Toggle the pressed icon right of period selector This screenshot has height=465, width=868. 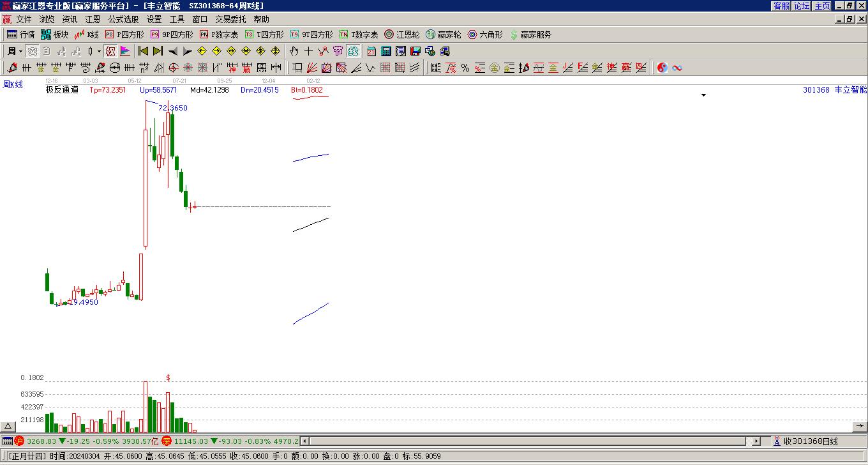tap(32, 51)
